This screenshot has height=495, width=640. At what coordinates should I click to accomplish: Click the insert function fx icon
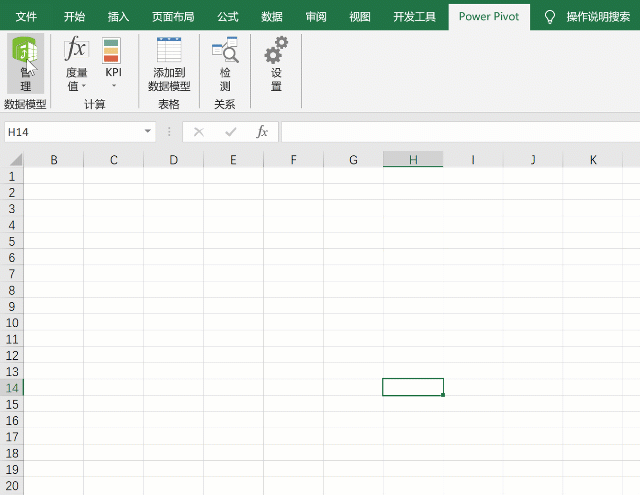(262, 132)
